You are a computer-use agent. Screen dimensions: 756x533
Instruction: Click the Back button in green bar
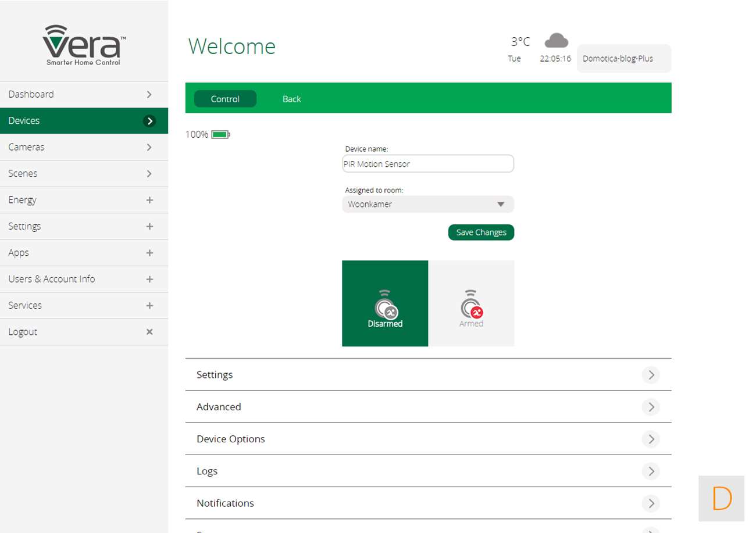291,99
